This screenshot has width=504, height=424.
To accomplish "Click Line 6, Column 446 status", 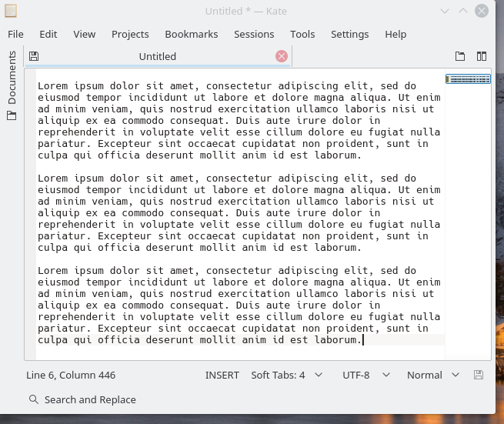I will [x=71, y=376].
